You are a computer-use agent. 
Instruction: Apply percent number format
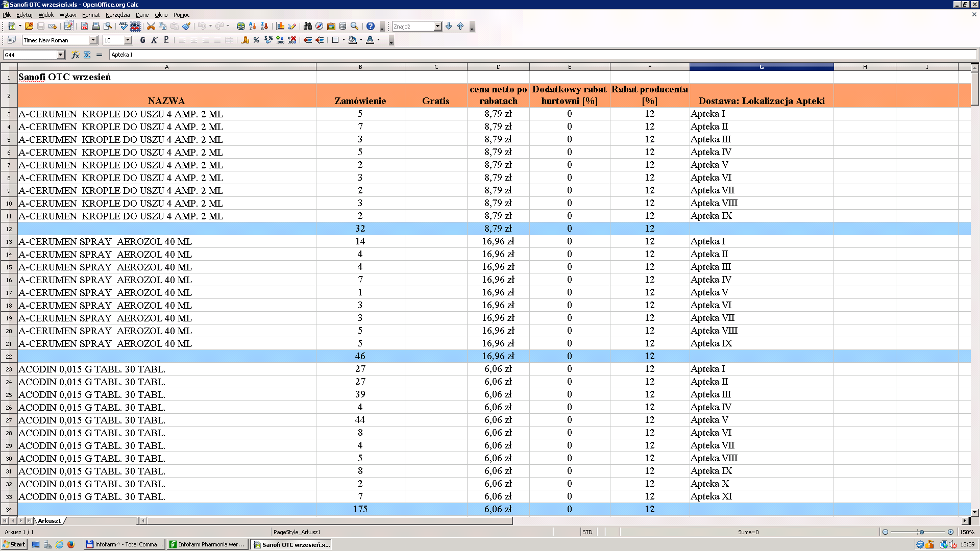pos(256,40)
